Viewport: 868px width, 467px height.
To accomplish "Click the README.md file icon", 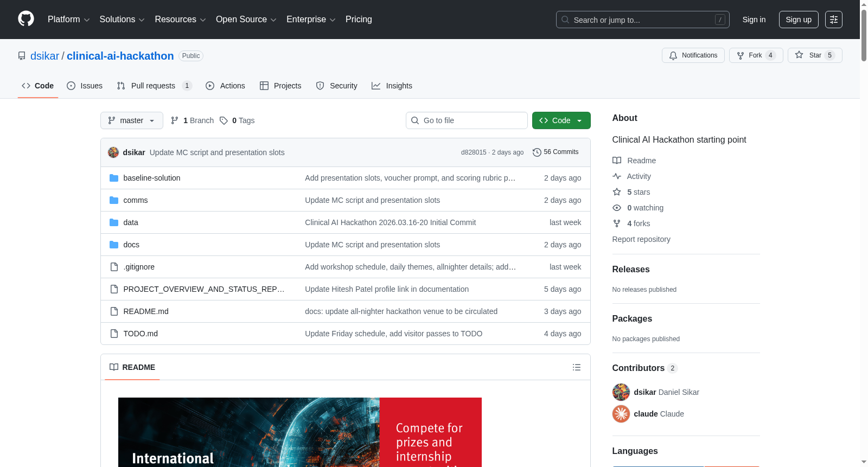I will [114, 311].
